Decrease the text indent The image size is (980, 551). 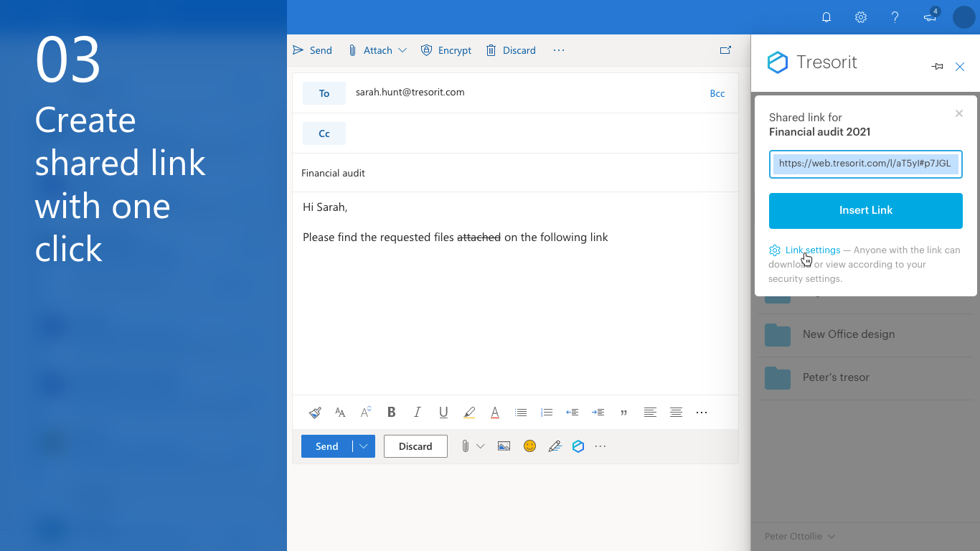click(573, 413)
